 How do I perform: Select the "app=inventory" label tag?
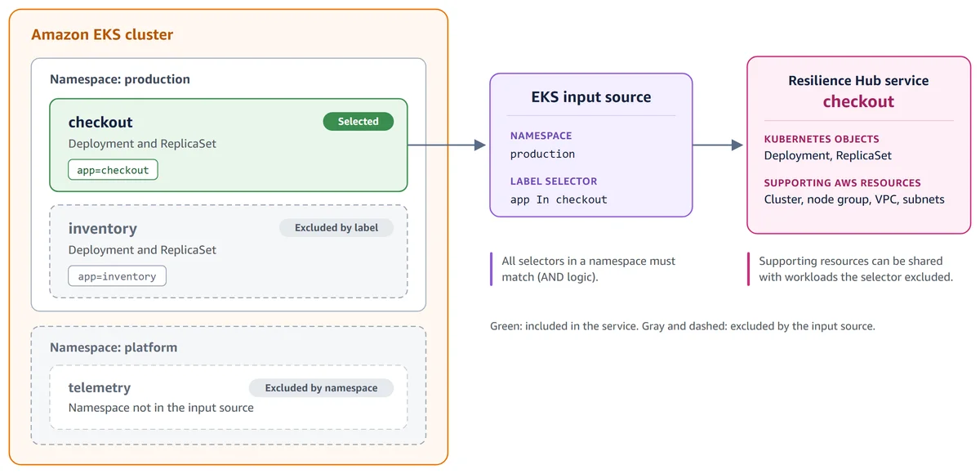(x=117, y=276)
